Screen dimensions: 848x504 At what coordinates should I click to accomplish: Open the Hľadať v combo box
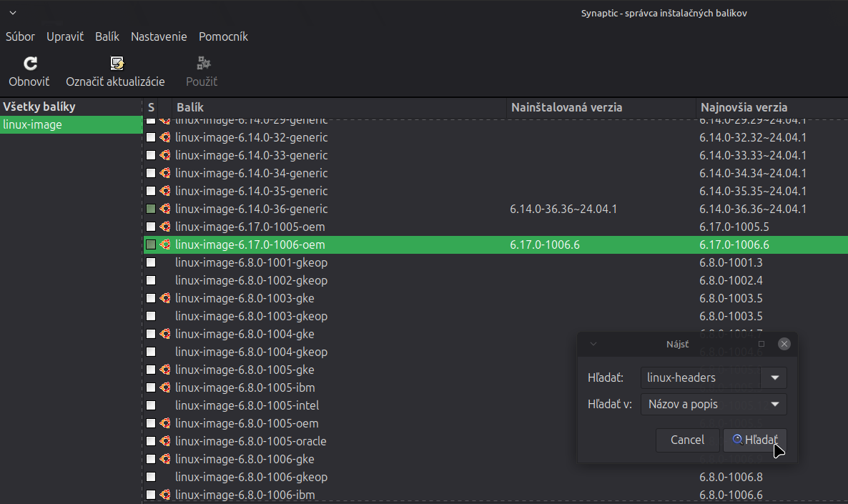point(714,404)
